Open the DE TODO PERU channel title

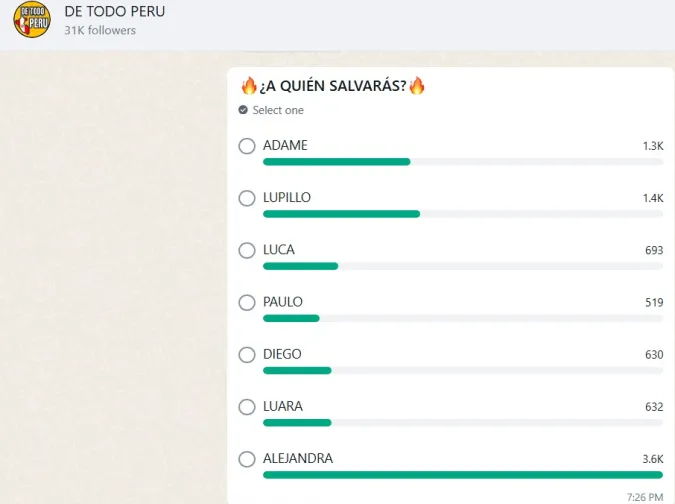click(115, 11)
